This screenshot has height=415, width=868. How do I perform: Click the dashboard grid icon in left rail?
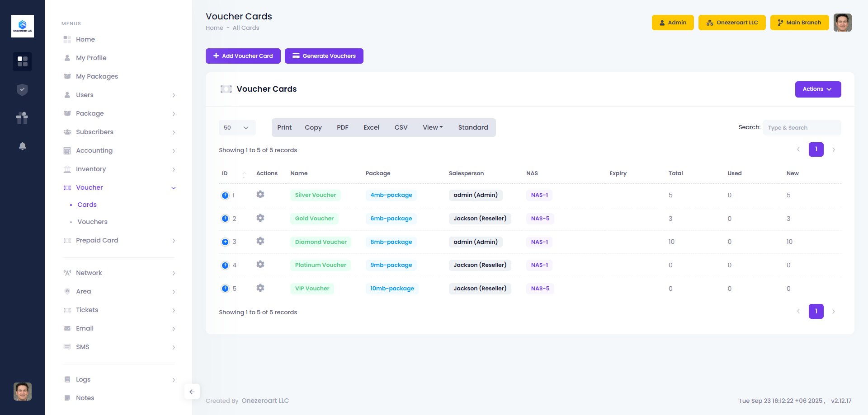(22, 61)
